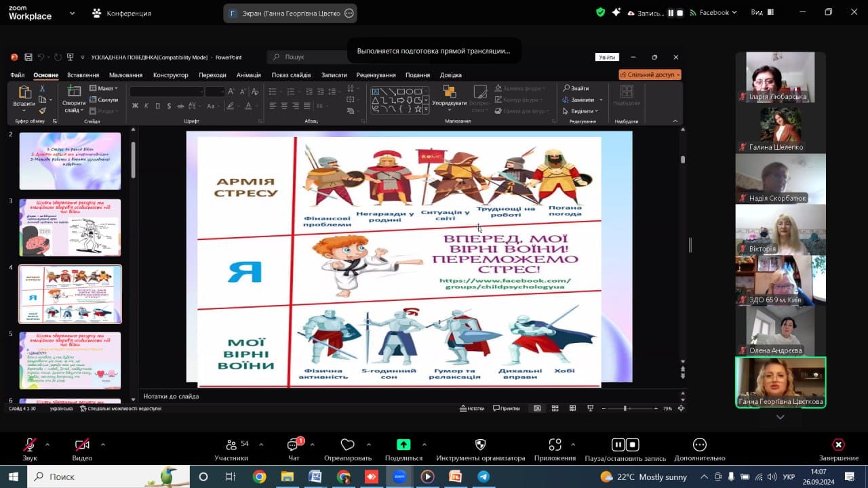Screen dimensions: 868x488
Task: Click the Скинути reset slide button
Action: pyautogui.click(x=104, y=100)
